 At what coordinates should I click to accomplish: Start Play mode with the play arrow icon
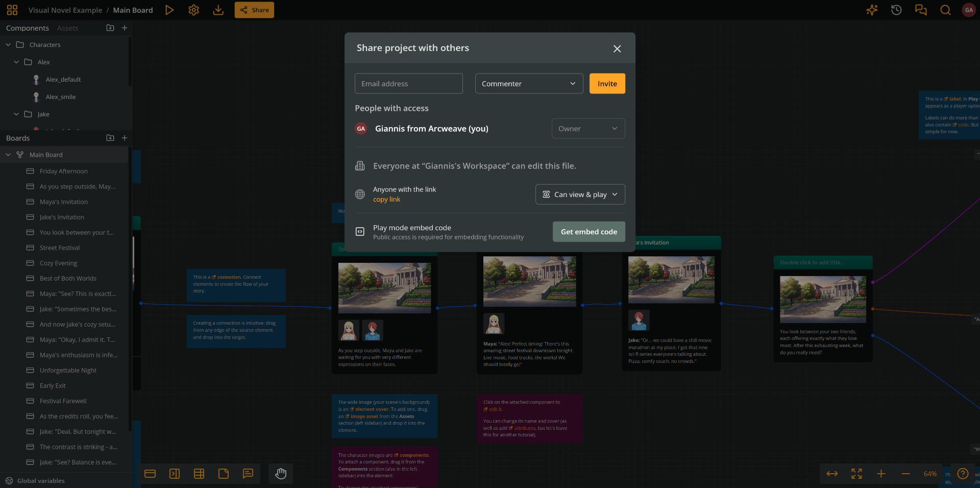tap(169, 10)
